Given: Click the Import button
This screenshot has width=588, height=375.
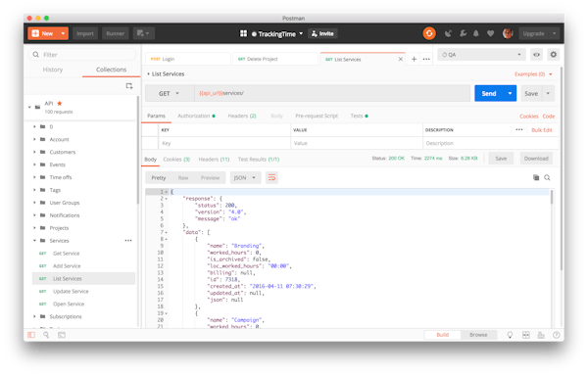Looking at the screenshot, I should (85, 33).
